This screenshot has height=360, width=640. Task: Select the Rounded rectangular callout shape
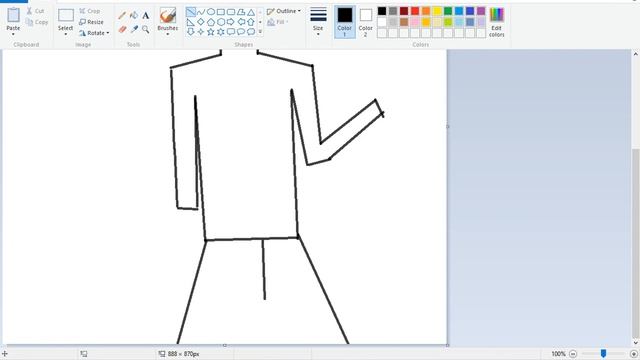pos(231,31)
